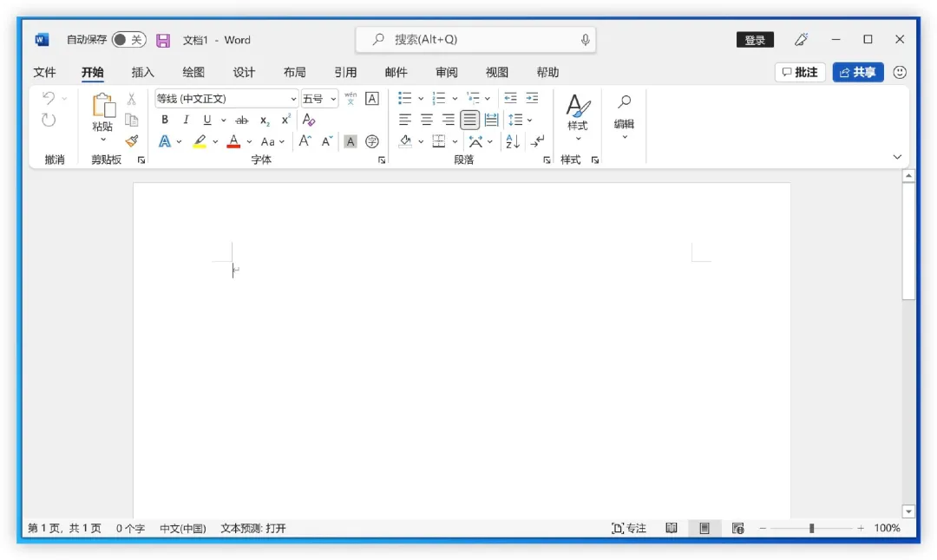Viewport: 937px width, 560px height.
Task: Open the feedback smiley face icon
Action: point(900,72)
